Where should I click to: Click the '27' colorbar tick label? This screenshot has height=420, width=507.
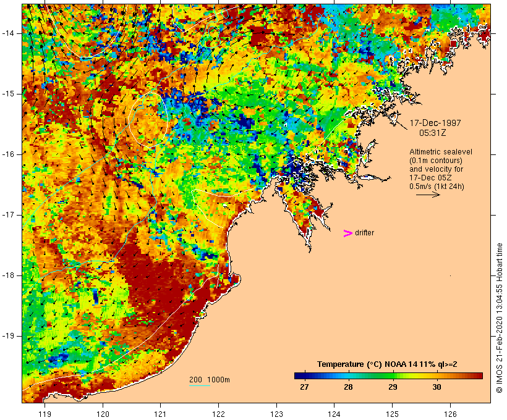(304, 387)
